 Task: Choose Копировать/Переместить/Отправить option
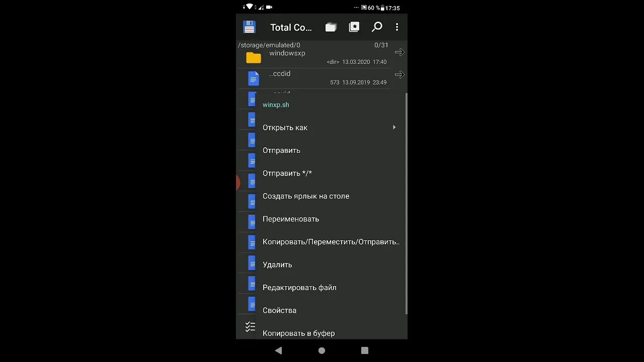(331, 242)
